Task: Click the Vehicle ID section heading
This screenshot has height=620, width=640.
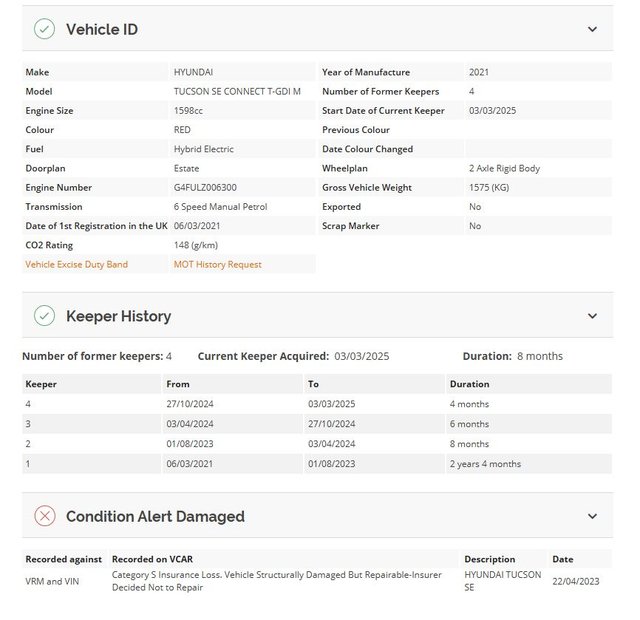Action: click(102, 29)
